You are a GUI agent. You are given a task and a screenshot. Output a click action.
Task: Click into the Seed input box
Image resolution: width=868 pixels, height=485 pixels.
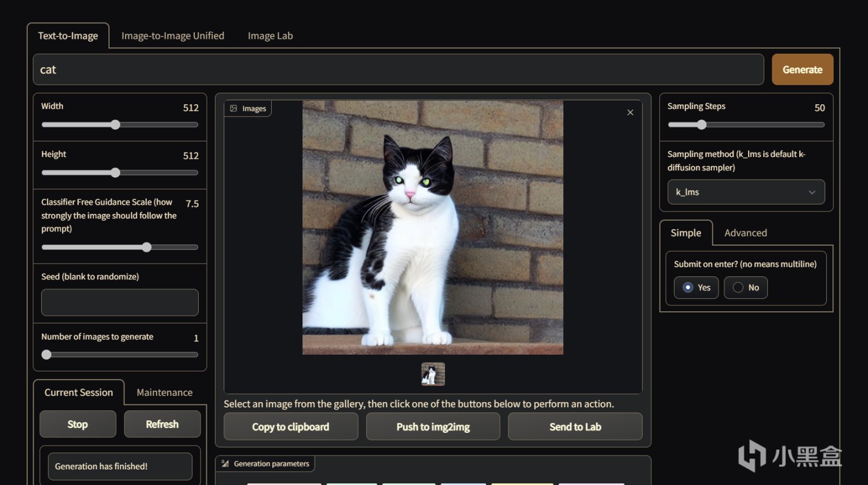pos(120,302)
